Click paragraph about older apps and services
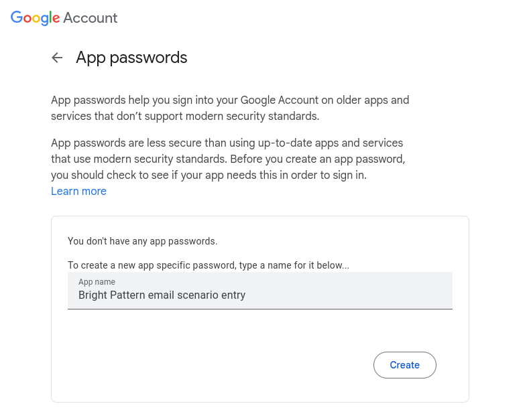The width and height of the screenshot is (529, 420). coord(230,108)
